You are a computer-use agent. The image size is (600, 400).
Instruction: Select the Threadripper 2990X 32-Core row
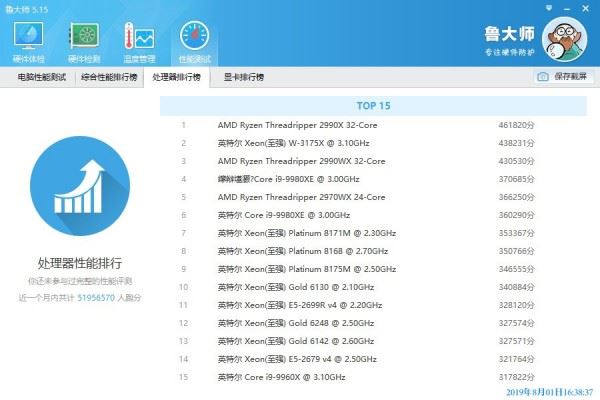373,125
